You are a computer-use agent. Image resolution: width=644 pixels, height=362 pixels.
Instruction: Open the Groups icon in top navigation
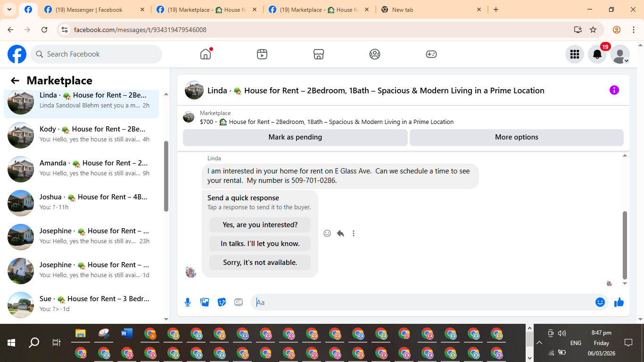tap(375, 54)
